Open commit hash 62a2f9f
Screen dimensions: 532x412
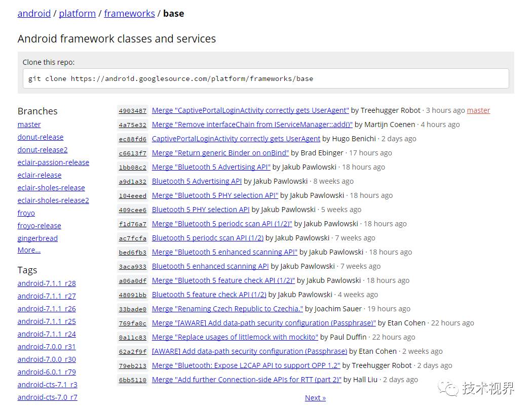pyautogui.click(x=133, y=352)
